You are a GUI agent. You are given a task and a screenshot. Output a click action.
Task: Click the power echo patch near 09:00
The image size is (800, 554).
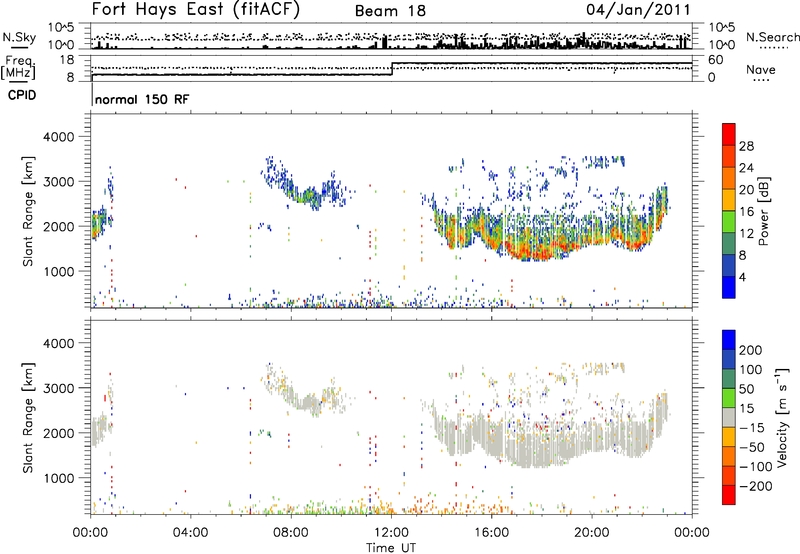309,196
